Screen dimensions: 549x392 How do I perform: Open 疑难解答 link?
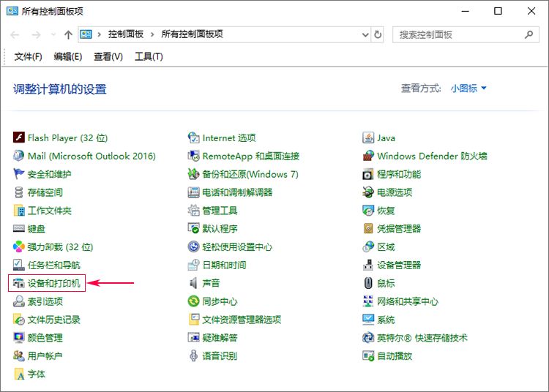pyautogui.click(x=220, y=337)
